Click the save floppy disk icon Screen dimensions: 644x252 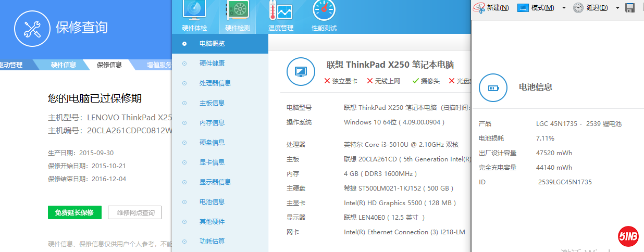click(x=629, y=8)
